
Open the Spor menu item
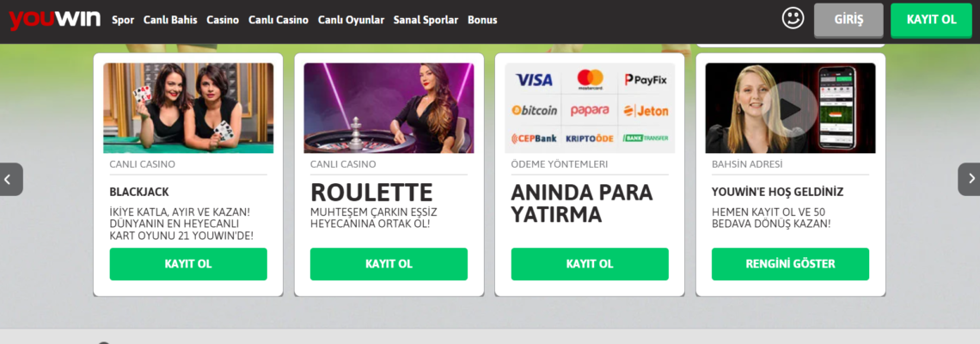click(x=123, y=20)
